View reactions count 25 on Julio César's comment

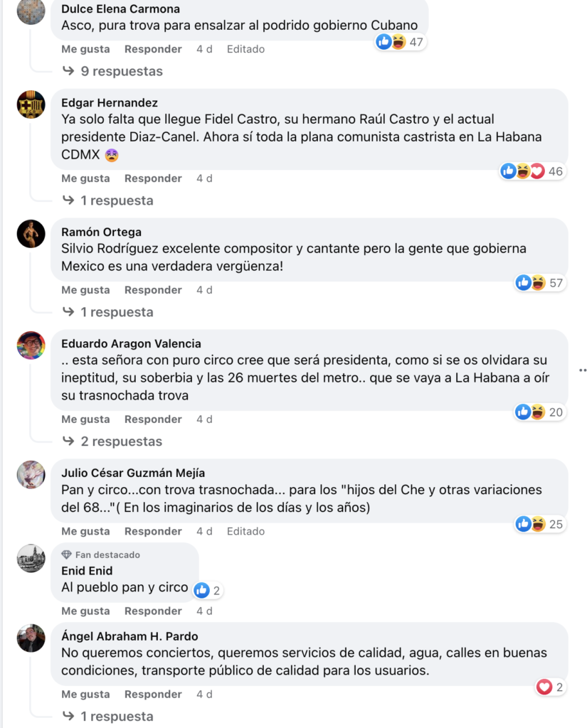click(x=540, y=524)
